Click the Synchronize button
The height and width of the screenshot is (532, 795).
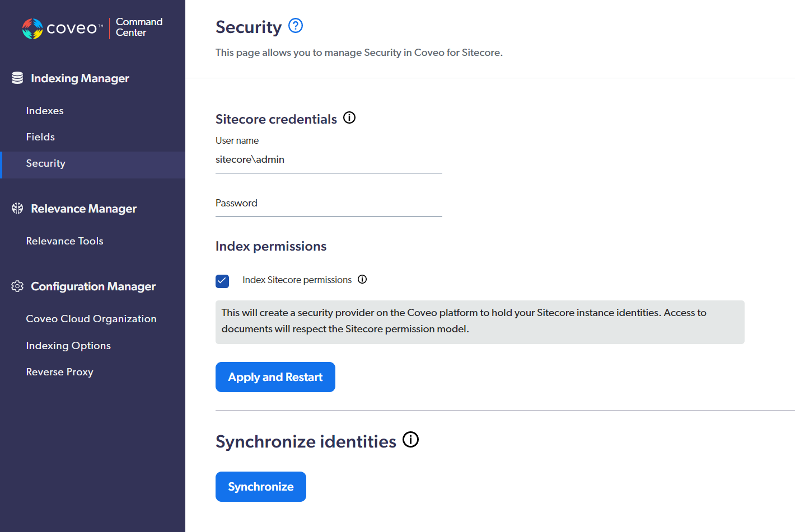(x=261, y=487)
